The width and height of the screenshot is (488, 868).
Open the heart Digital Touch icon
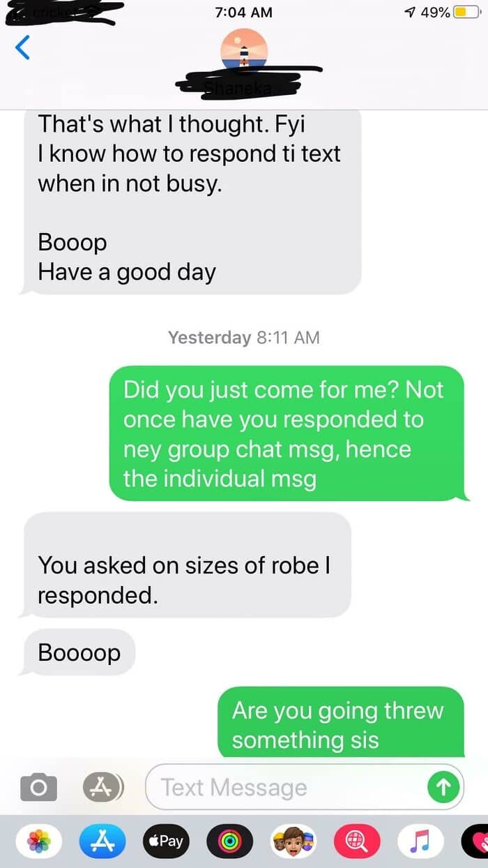click(478, 841)
